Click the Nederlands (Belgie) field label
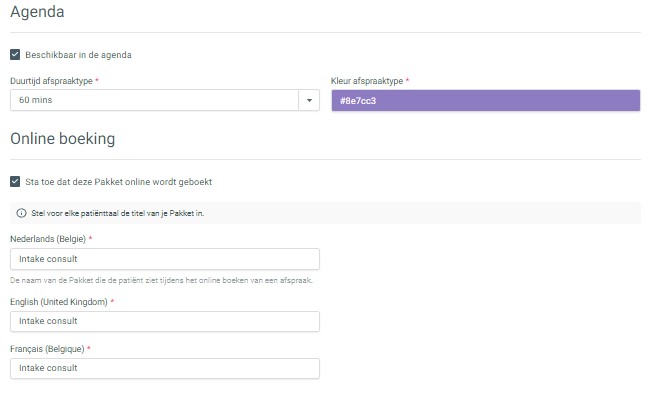The image size is (656, 394). 48,239
